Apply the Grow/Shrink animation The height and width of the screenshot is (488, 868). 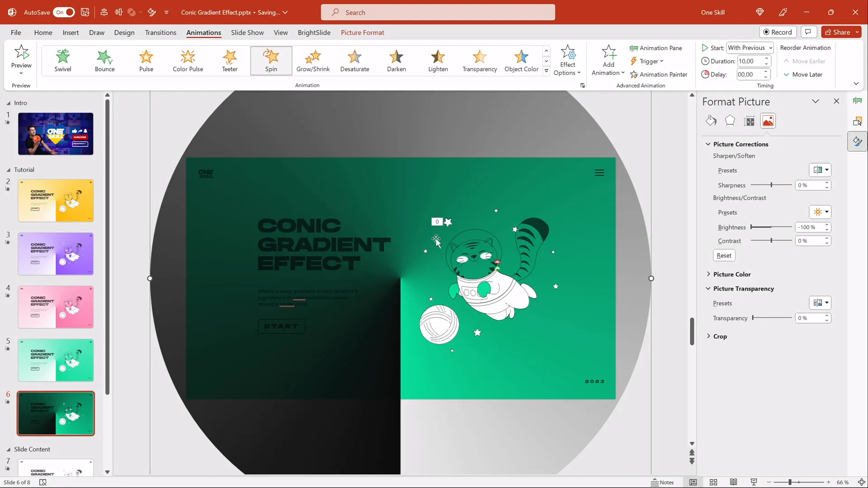click(x=313, y=60)
